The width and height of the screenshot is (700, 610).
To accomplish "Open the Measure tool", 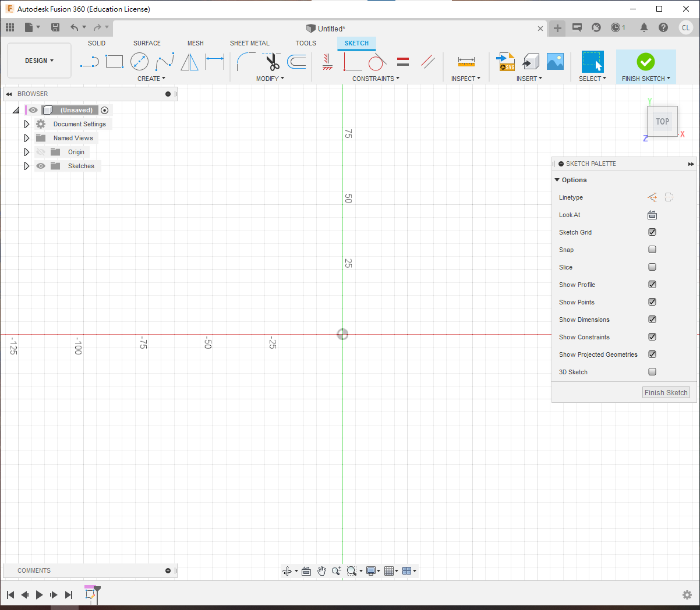I will click(x=466, y=62).
